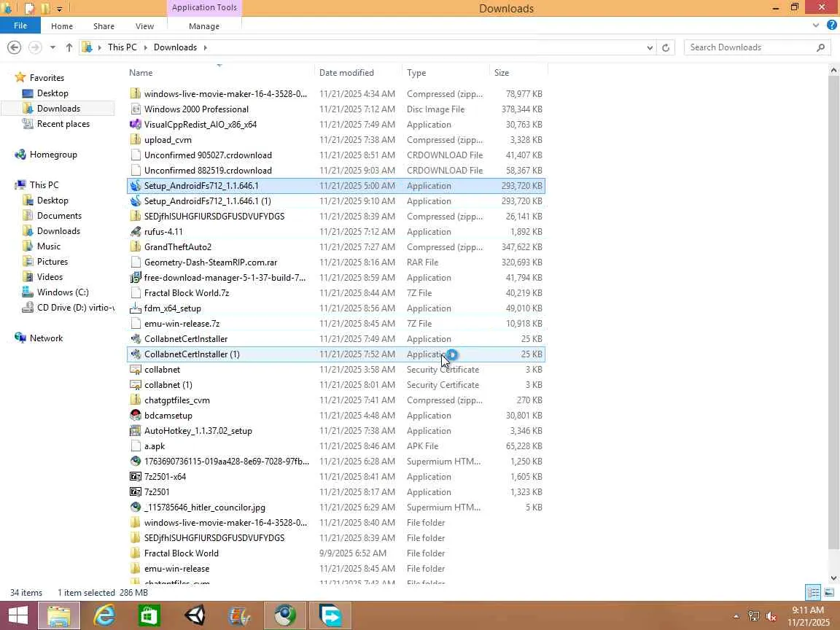Sort by Name column header
Image resolution: width=840 pixels, height=630 pixels.
[x=220, y=73]
